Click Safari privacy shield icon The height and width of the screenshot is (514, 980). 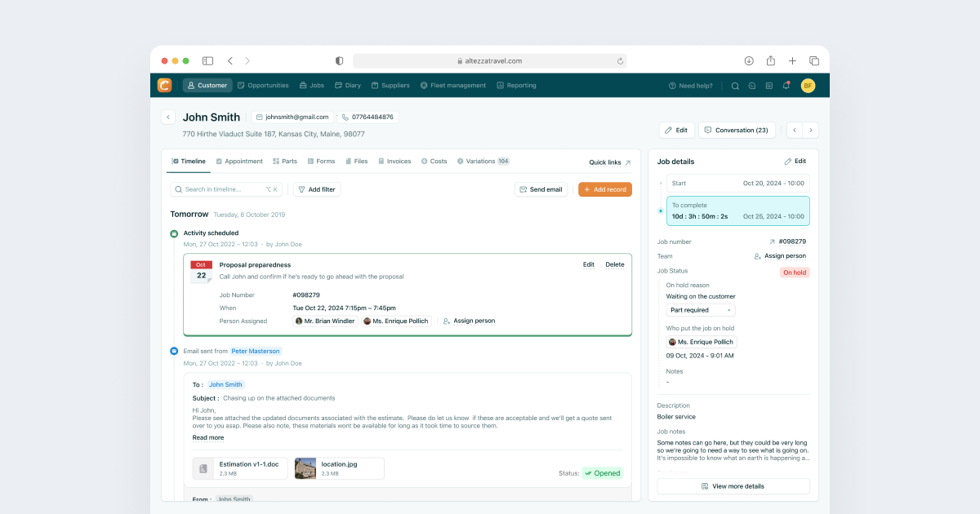[340, 60]
